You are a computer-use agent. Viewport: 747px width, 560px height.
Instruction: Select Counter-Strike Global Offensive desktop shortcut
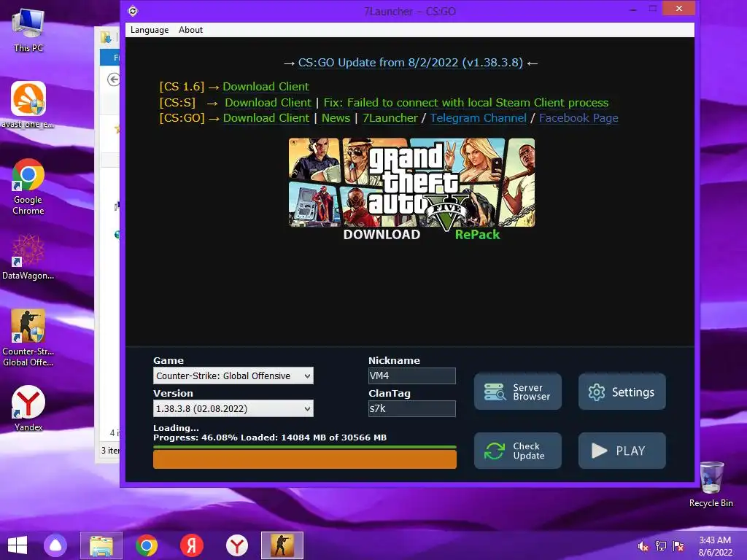click(28, 338)
